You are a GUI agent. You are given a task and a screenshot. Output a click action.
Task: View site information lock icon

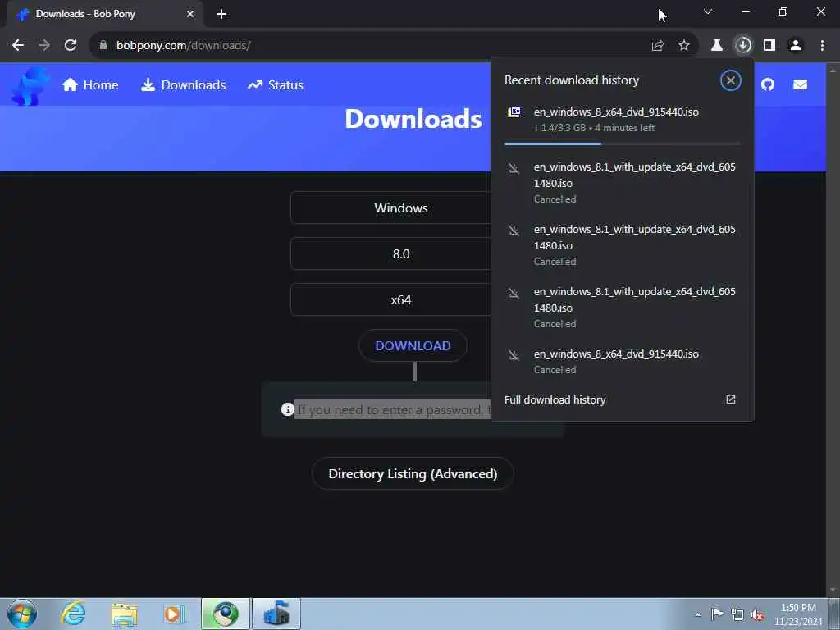(103, 46)
